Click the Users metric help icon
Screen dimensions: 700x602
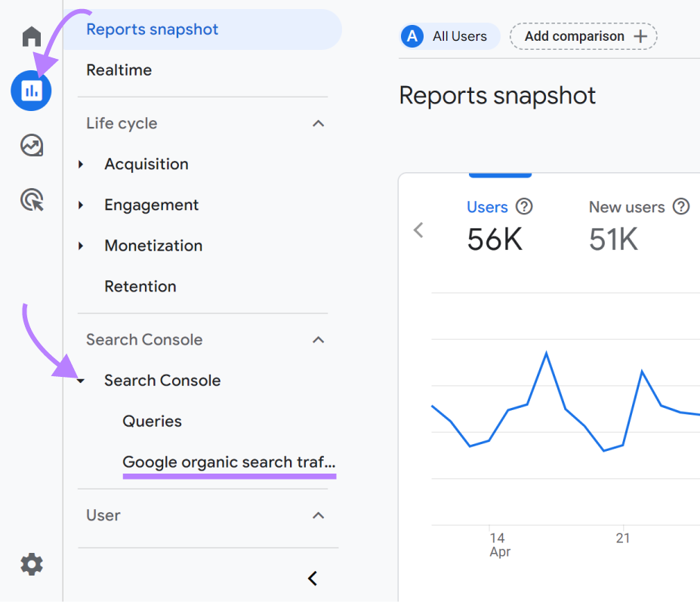tap(524, 206)
